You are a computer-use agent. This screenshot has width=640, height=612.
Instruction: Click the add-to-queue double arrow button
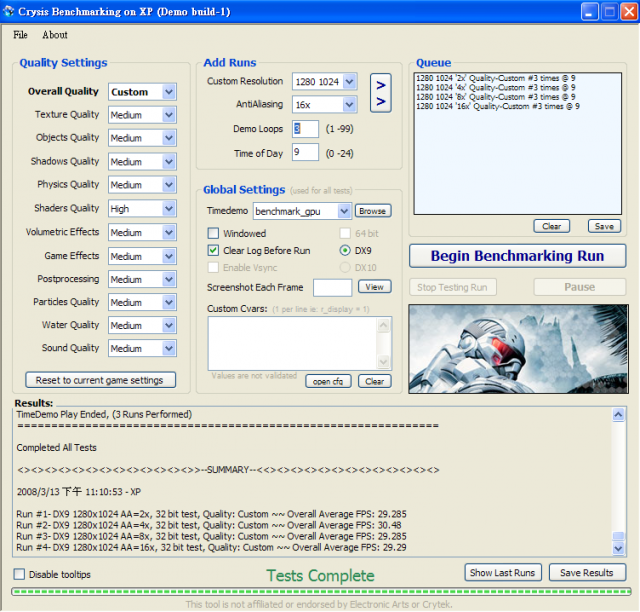coord(380,93)
